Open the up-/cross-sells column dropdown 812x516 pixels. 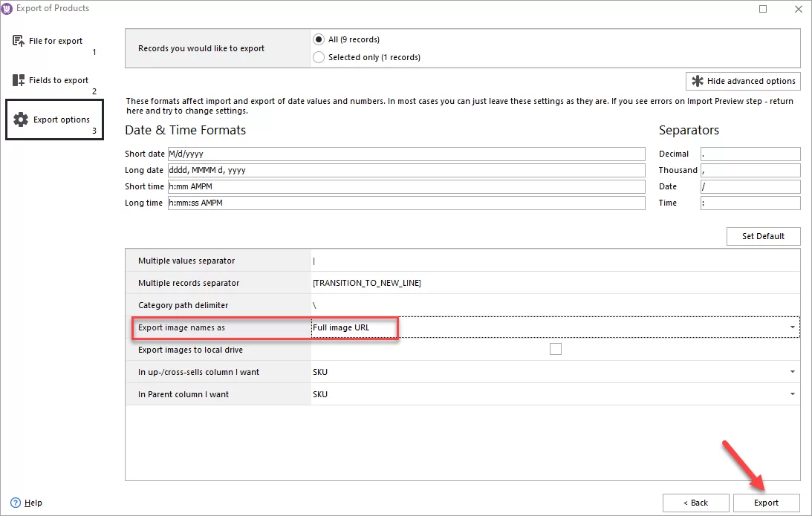pyautogui.click(x=792, y=371)
